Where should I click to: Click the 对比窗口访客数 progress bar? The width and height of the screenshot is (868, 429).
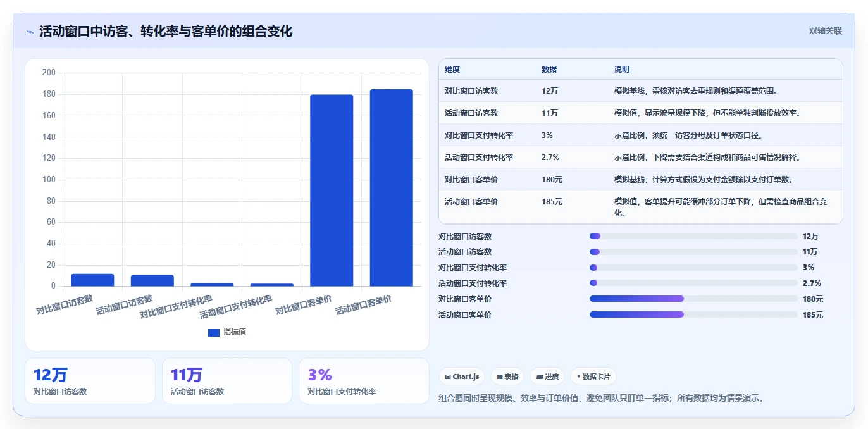[x=693, y=236]
